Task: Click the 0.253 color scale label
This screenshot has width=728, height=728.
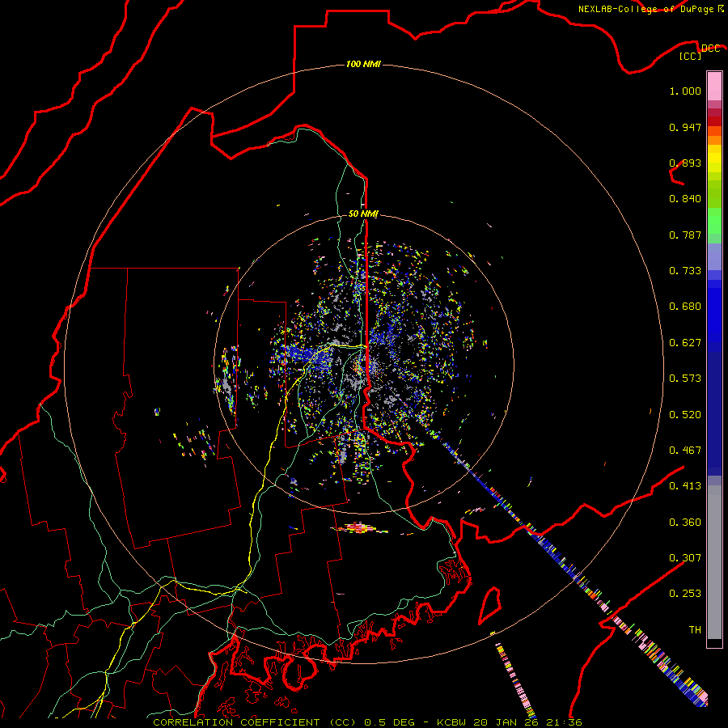Action: pyautogui.click(x=685, y=594)
